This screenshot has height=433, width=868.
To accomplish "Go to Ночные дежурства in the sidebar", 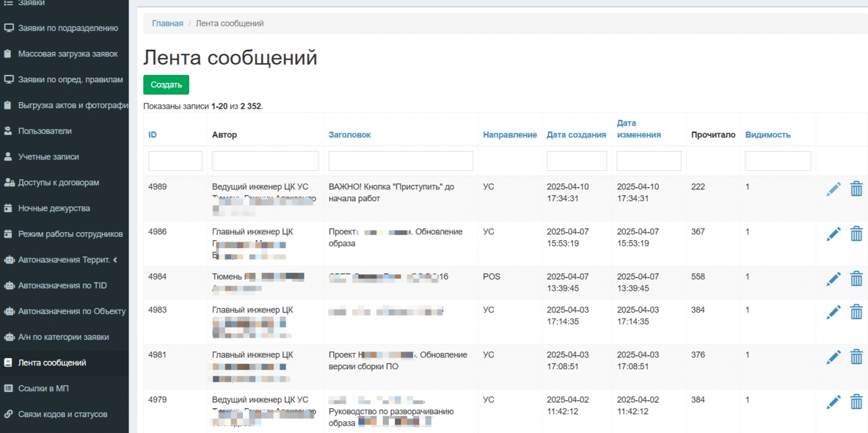I will click(54, 208).
